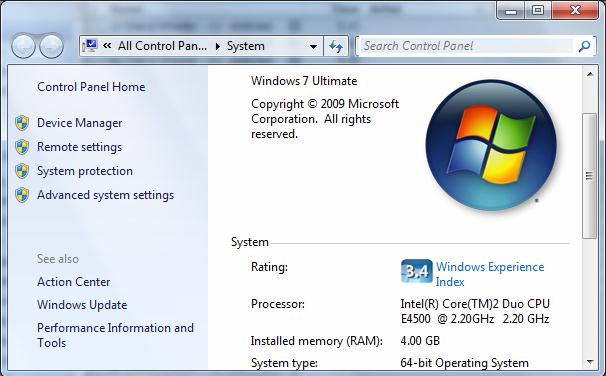Click the shield icon next to Remote settings

click(x=22, y=147)
